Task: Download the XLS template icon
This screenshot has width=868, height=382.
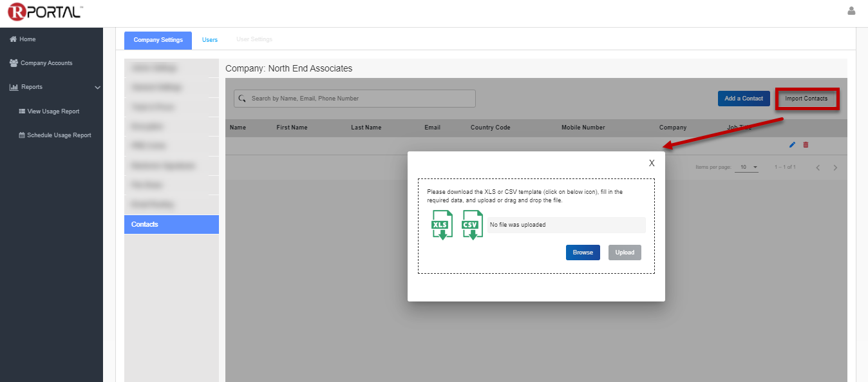Action: pyautogui.click(x=442, y=225)
